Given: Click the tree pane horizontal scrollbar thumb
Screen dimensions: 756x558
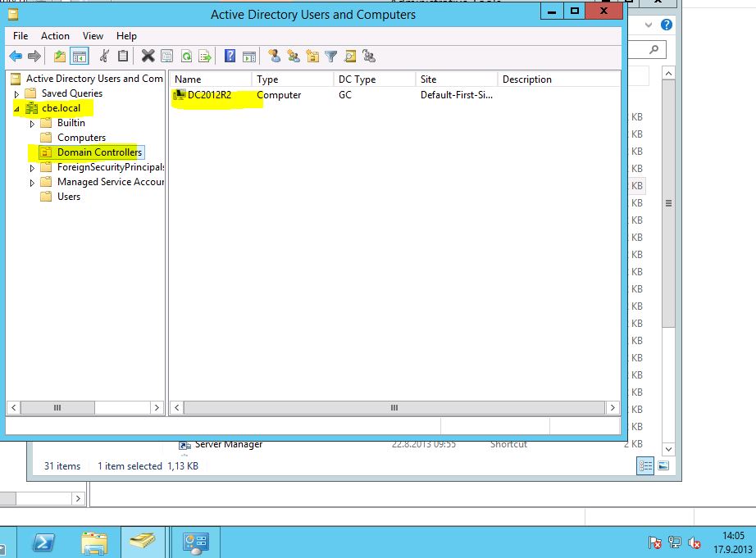Looking at the screenshot, I should tap(57, 408).
